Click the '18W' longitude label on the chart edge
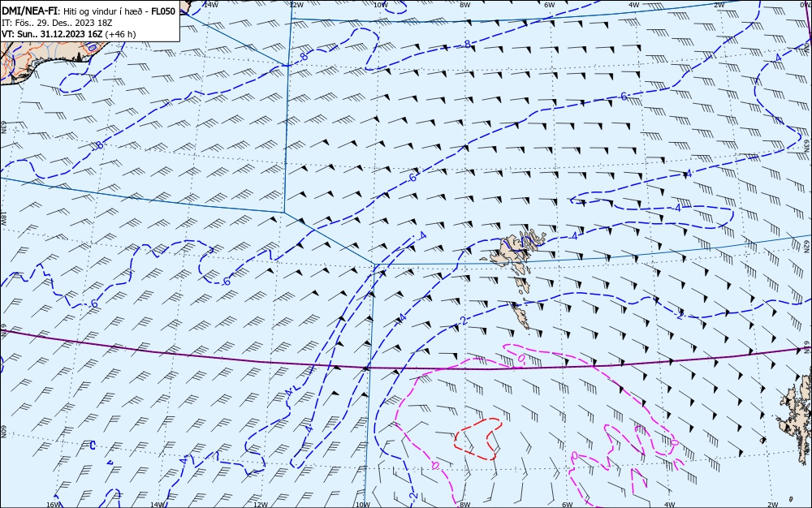The image size is (812, 508). click(x=3, y=218)
